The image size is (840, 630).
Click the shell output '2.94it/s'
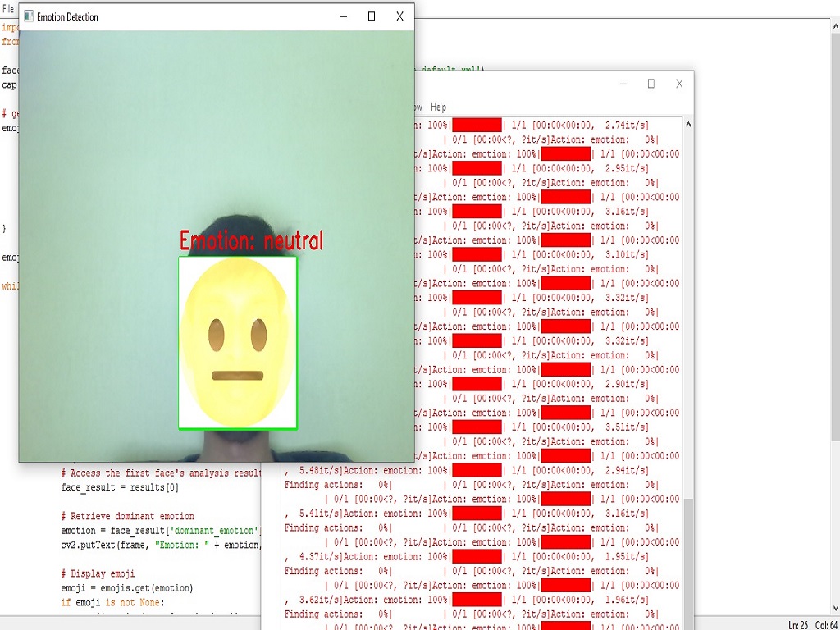click(627, 470)
